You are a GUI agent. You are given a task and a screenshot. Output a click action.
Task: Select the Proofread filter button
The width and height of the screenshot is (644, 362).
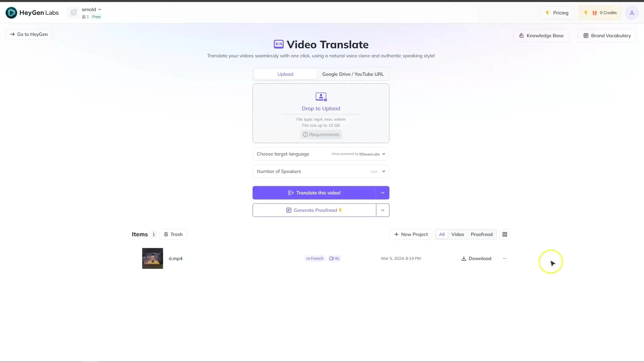tap(482, 234)
